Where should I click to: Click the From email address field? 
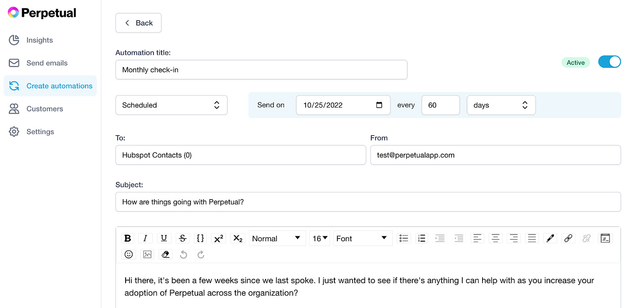[x=495, y=155]
